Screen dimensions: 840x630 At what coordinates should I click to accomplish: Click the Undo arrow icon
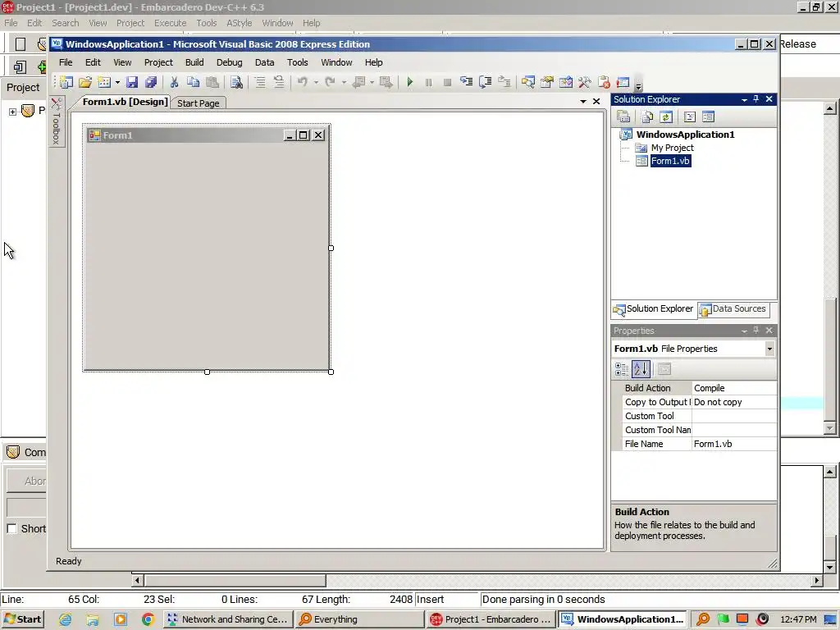tap(303, 82)
